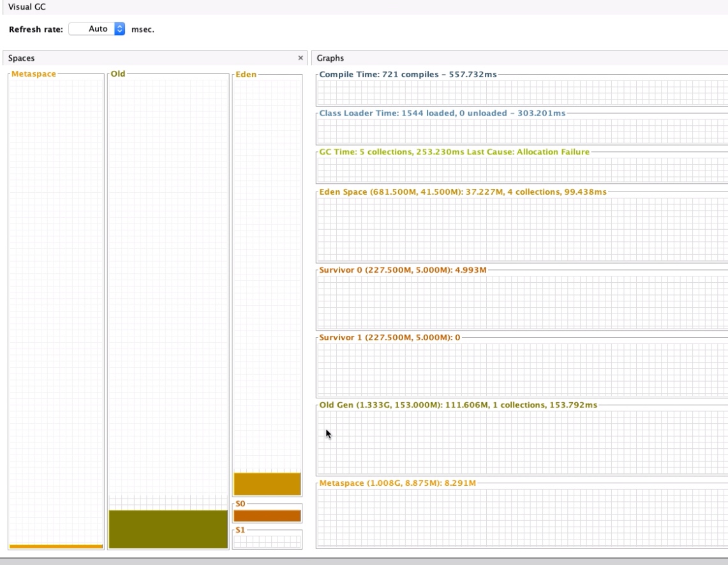Close the Spaces panel
The height and width of the screenshot is (565, 728).
coord(301,58)
